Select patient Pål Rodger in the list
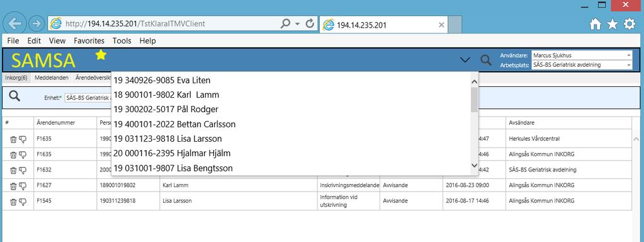Viewport: 644px width, 242px height. point(291,109)
